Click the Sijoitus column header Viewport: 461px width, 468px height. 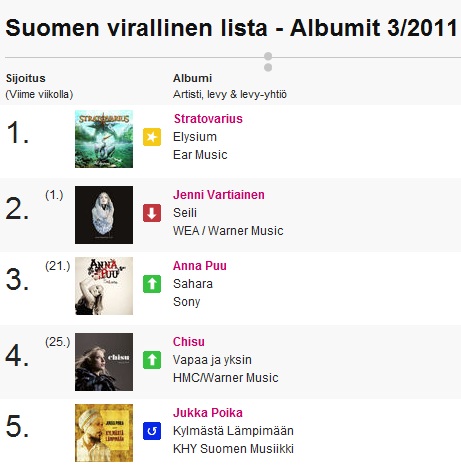coord(26,78)
